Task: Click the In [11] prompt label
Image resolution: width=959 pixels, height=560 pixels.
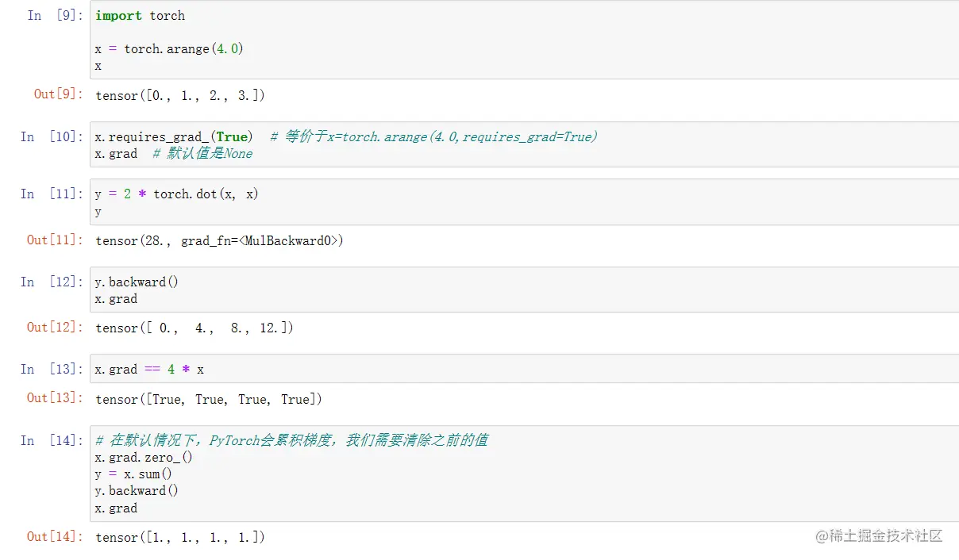Action: coord(52,194)
